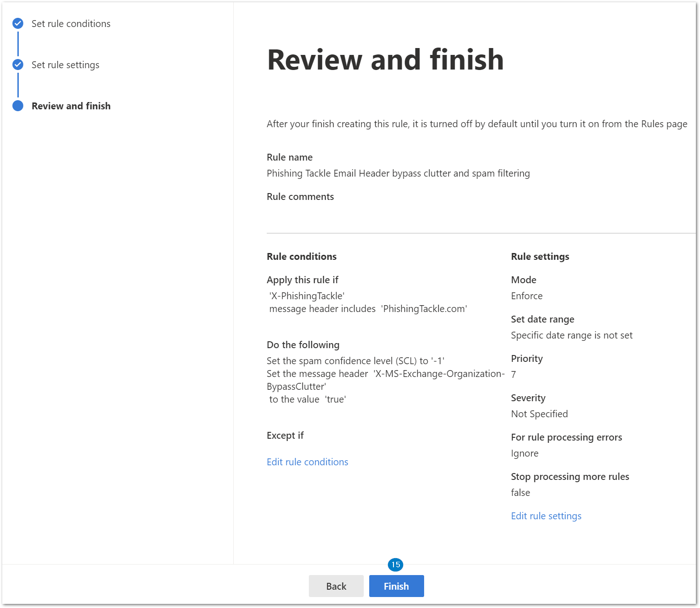700x608 pixels.
Task: Click the 'Rule comments' label
Action: [x=300, y=197]
